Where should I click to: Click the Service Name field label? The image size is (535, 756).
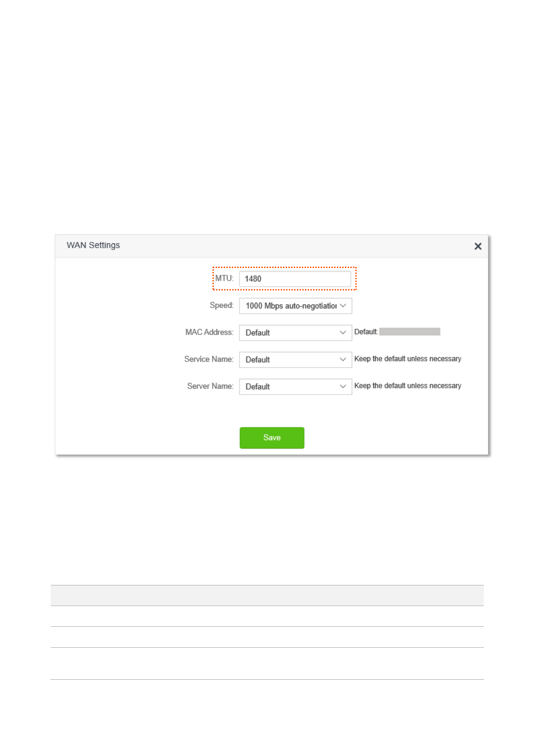tap(209, 359)
